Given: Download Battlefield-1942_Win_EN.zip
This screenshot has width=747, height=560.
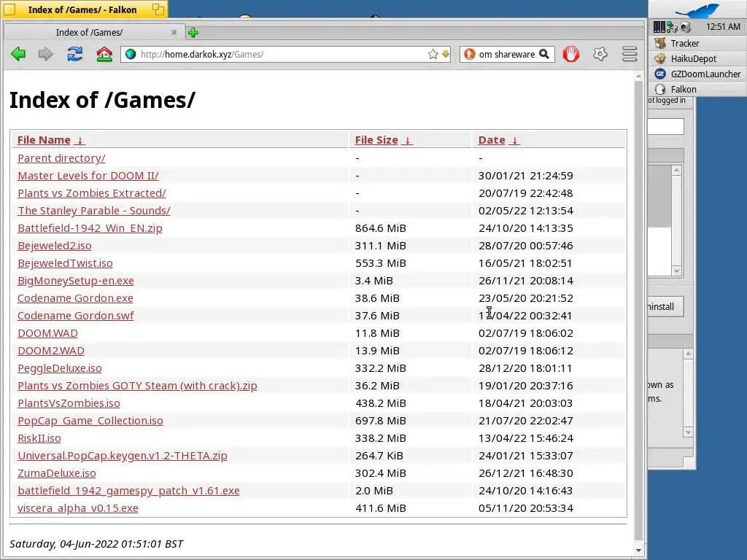Looking at the screenshot, I should (x=90, y=228).
